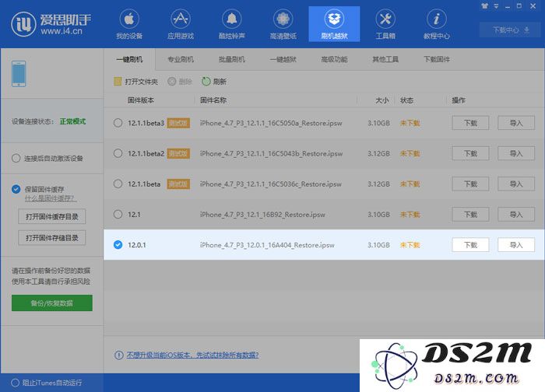This screenshot has height=392, width=545.
Task: Switch to 专业刷机 tab
Action: click(x=181, y=59)
